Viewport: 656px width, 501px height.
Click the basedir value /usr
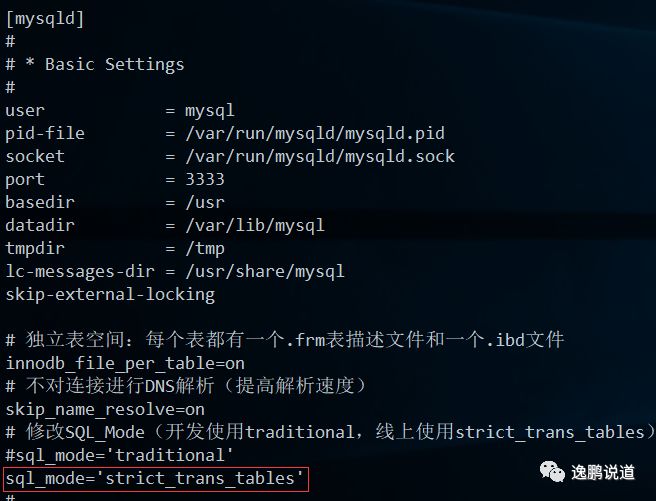[205, 202]
